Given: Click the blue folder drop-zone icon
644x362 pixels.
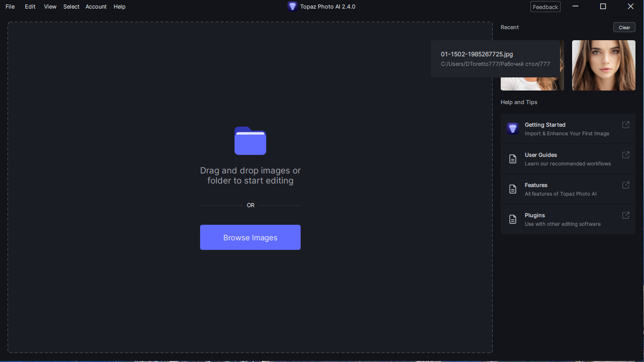Looking at the screenshot, I should pos(250,141).
